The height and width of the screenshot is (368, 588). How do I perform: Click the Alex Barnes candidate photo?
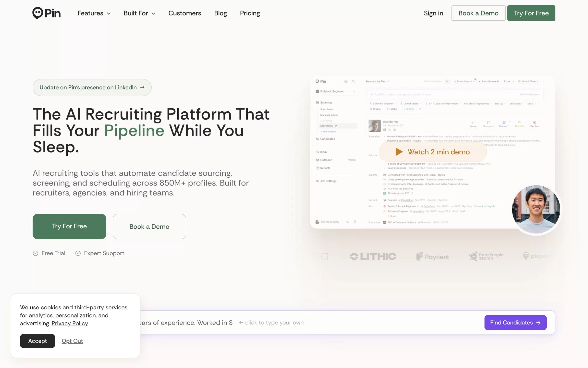tap(374, 126)
